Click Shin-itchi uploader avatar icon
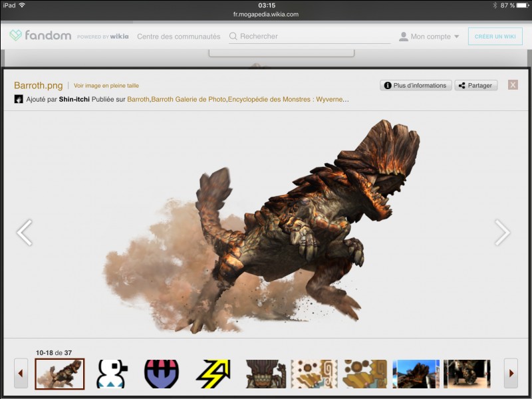 (x=19, y=99)
